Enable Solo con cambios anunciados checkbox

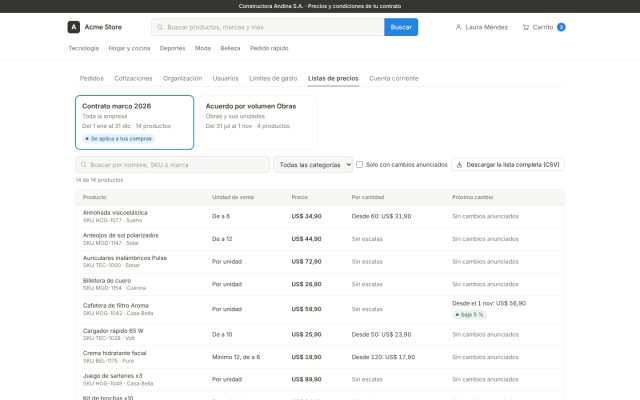point(359,164)
